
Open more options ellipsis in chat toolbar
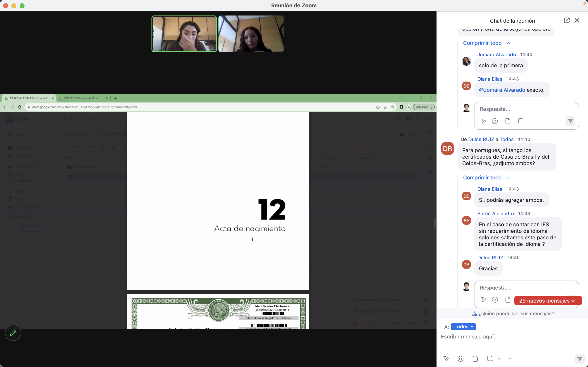point(511,359)
